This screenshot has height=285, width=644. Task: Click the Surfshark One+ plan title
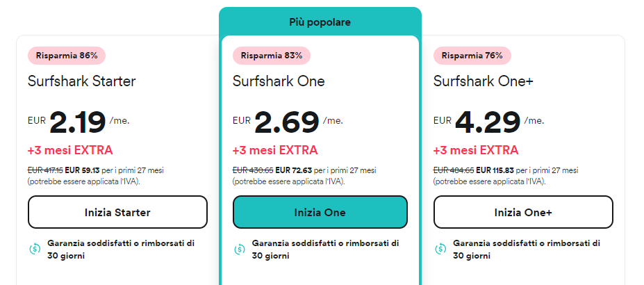484,81
